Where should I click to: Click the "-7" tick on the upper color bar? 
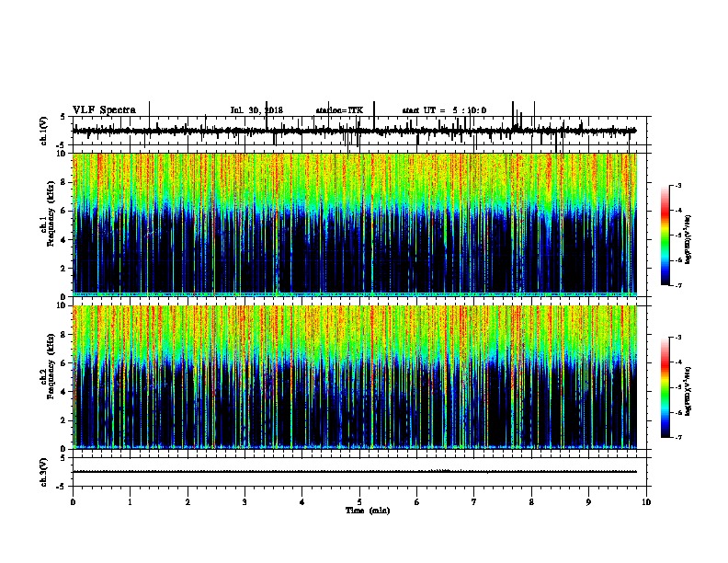click(x=677, y=285)
